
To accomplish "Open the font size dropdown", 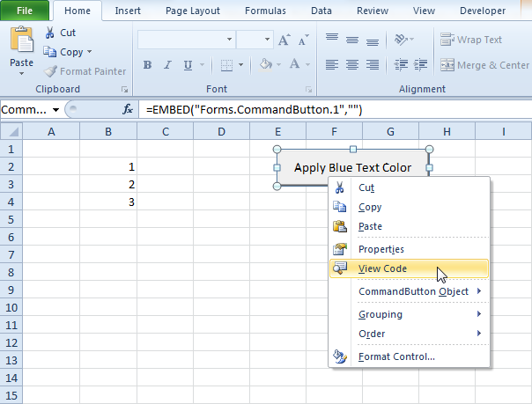I will [x=266, y=40].
